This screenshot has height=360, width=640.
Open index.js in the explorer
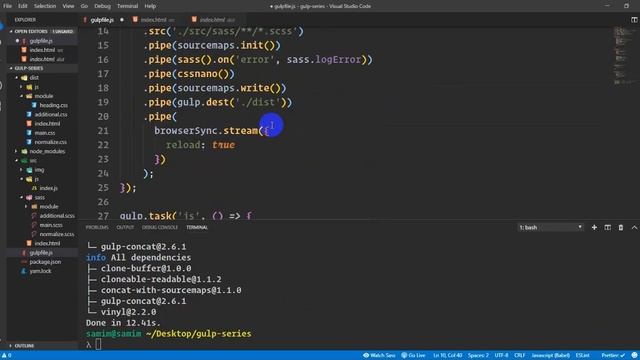tap(48, 188)
